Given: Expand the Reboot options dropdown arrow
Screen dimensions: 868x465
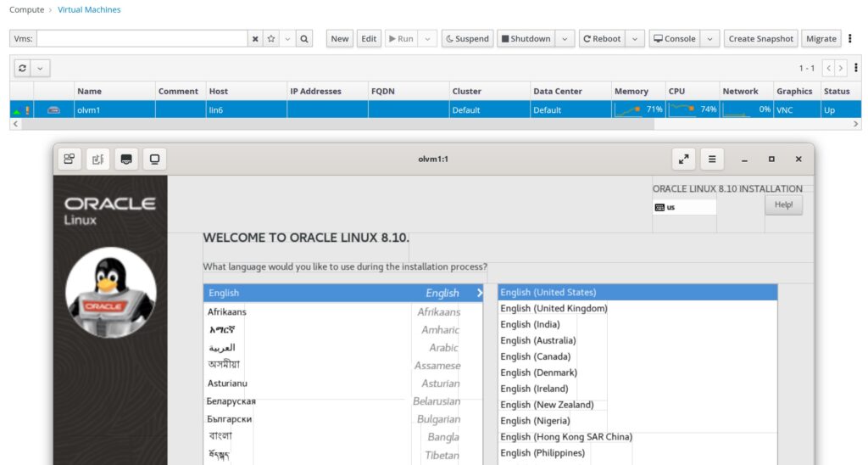Looking at the screenshot, I should 635,39.
